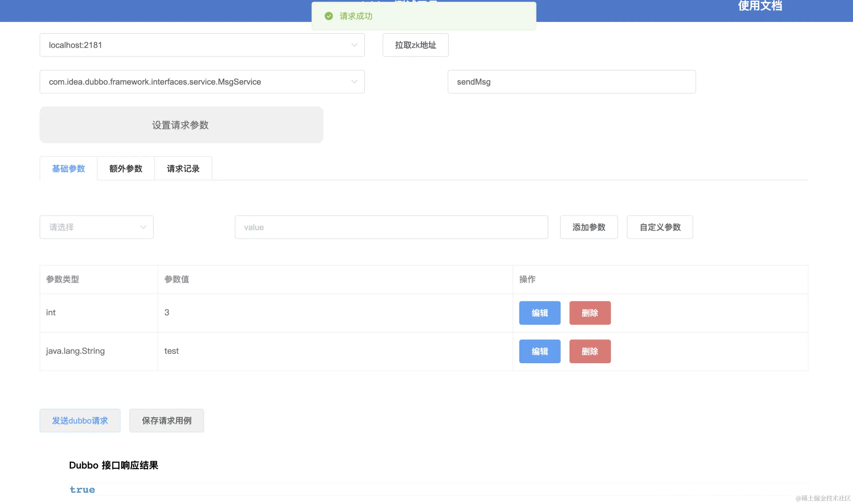Click the 拉取zk地址 button
This screenshot has width=853, height=504.
click(x=415, y=45)
